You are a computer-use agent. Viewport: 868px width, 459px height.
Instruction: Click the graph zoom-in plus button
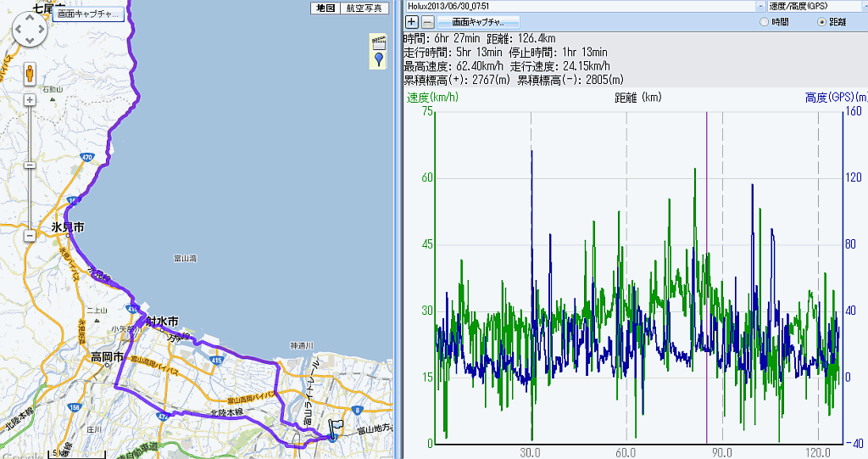click(412, 21)
